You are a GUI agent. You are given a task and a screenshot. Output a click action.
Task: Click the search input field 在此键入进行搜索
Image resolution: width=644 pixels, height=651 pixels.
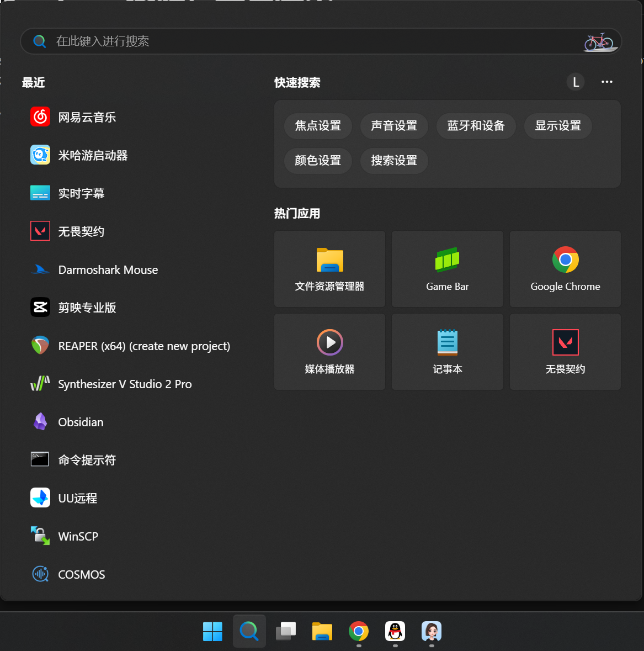(321, 41)
